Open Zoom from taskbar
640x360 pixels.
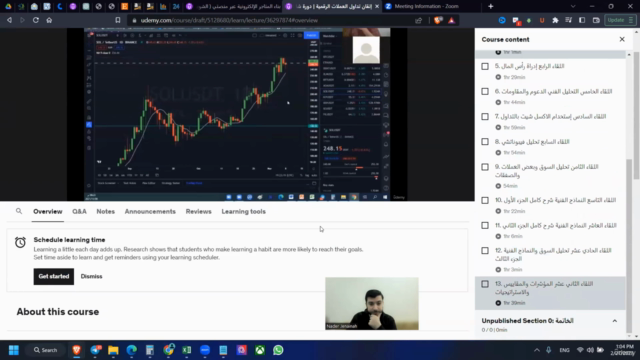tap(205, 350)
